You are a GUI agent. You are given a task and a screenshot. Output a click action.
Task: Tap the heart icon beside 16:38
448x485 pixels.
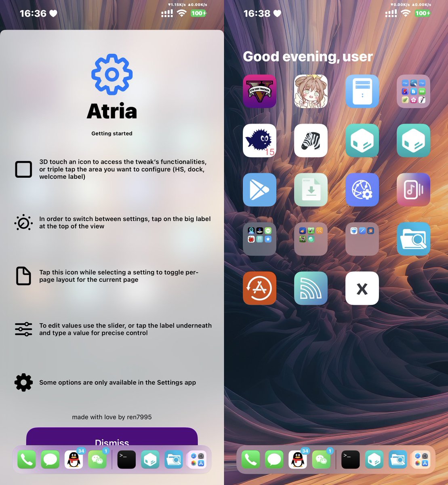(x=277, y=13)
